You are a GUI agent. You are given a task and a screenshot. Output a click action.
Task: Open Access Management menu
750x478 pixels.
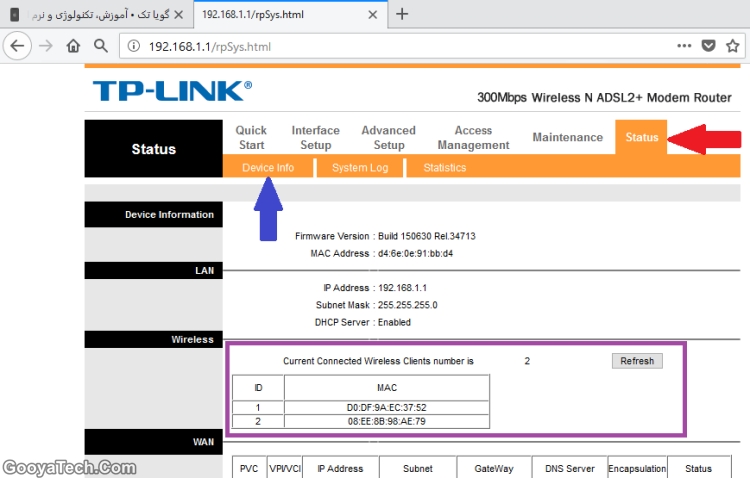point(473,137)
